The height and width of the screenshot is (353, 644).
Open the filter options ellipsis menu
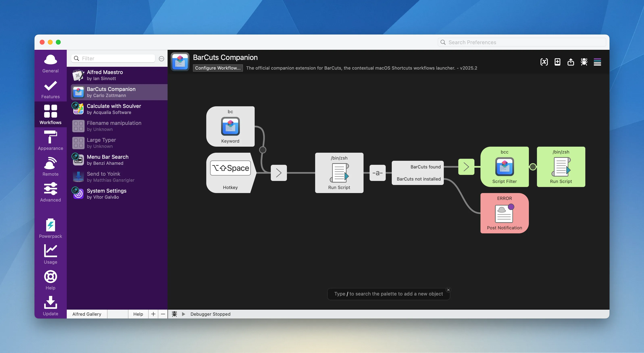161,58
